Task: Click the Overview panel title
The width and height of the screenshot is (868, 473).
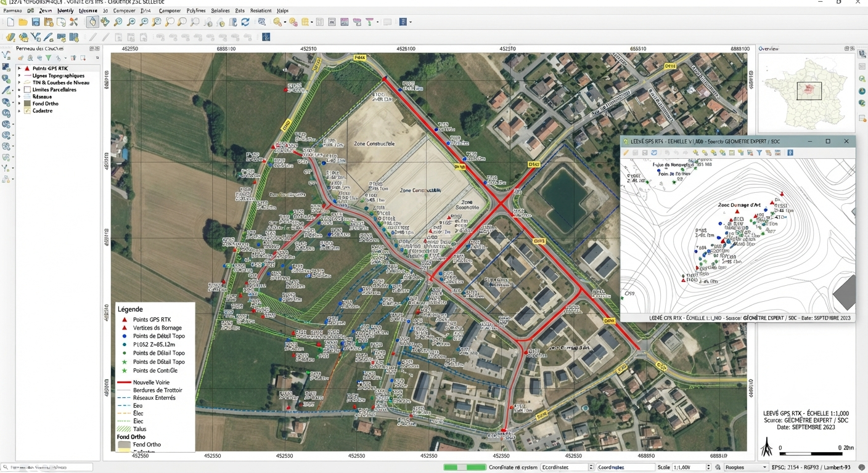Action: pyautogui.click(x=769, y=49)
